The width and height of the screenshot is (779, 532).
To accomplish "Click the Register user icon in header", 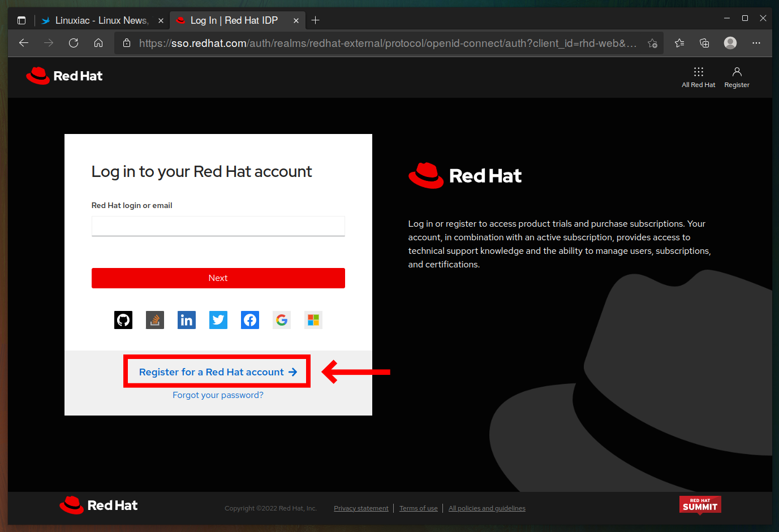I will 737,77.
